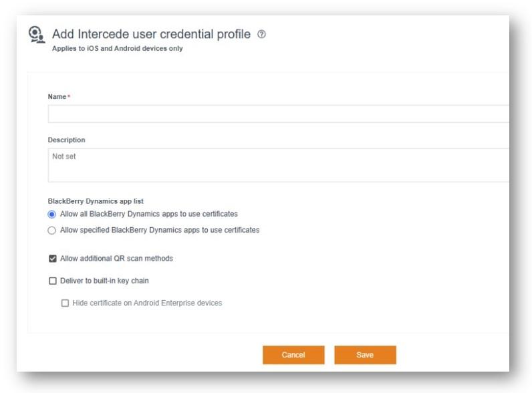Click the Name field label
532x393 pixels.
pos(57,97)
